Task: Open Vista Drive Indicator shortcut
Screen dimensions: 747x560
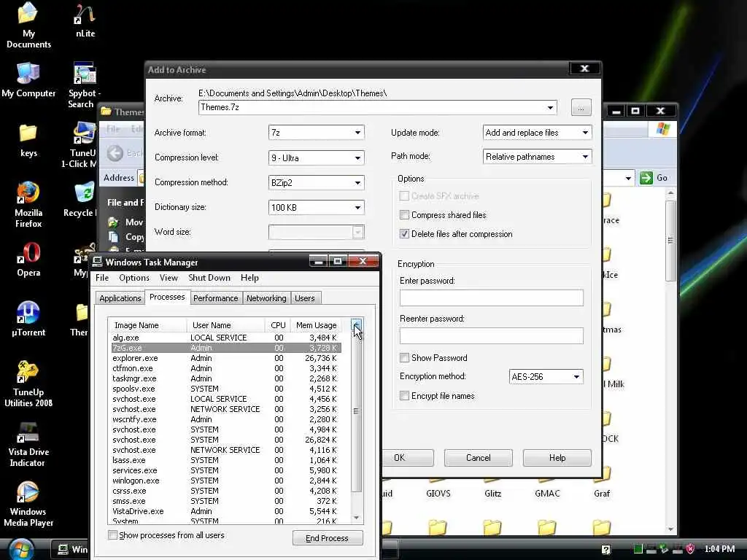Action: (x=28, y=444)
